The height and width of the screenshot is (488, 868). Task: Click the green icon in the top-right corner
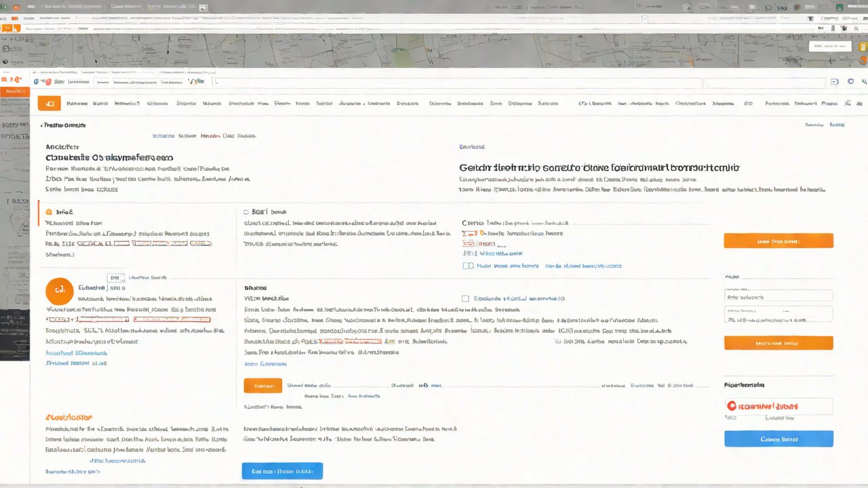(x=839, y=7)
